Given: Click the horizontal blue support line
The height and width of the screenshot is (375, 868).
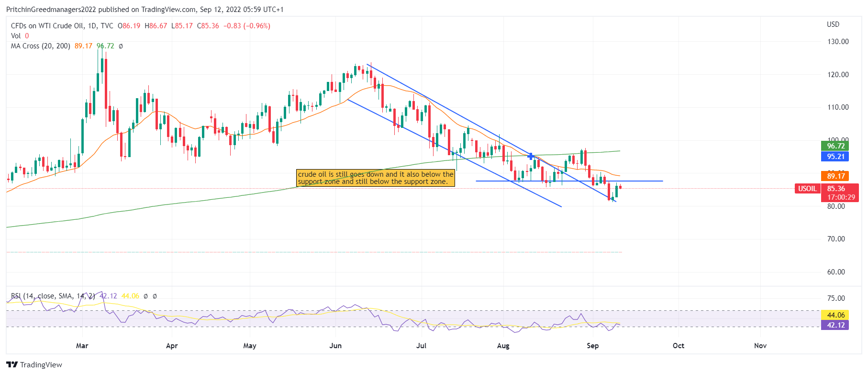Looking at the screenshot, I should pos(569,181).
